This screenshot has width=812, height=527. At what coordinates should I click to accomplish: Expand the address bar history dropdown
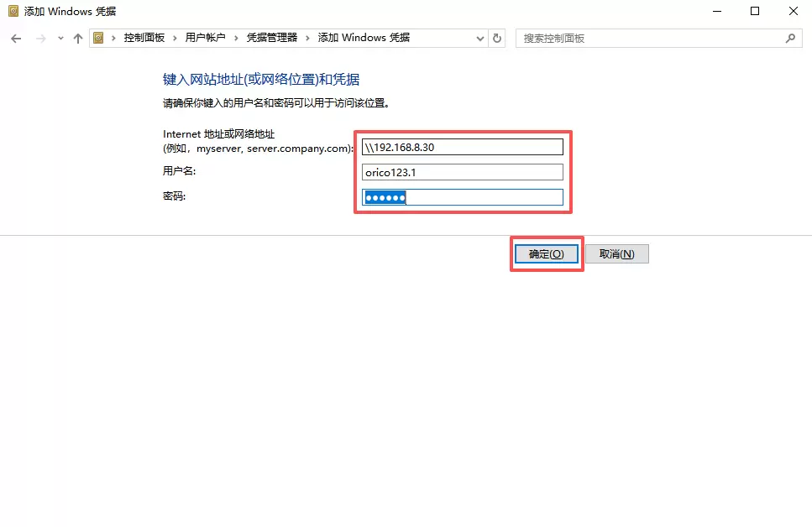click(x=479, y=39)
